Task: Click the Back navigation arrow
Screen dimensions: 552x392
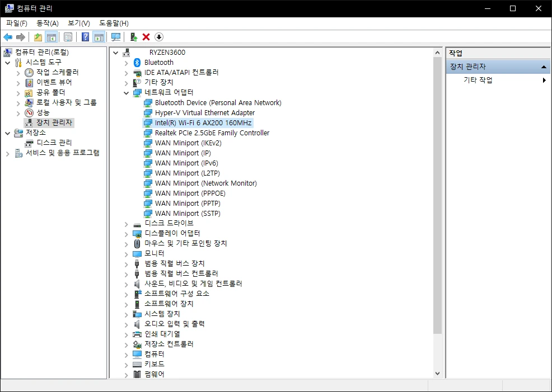Action: click(8, 37)
